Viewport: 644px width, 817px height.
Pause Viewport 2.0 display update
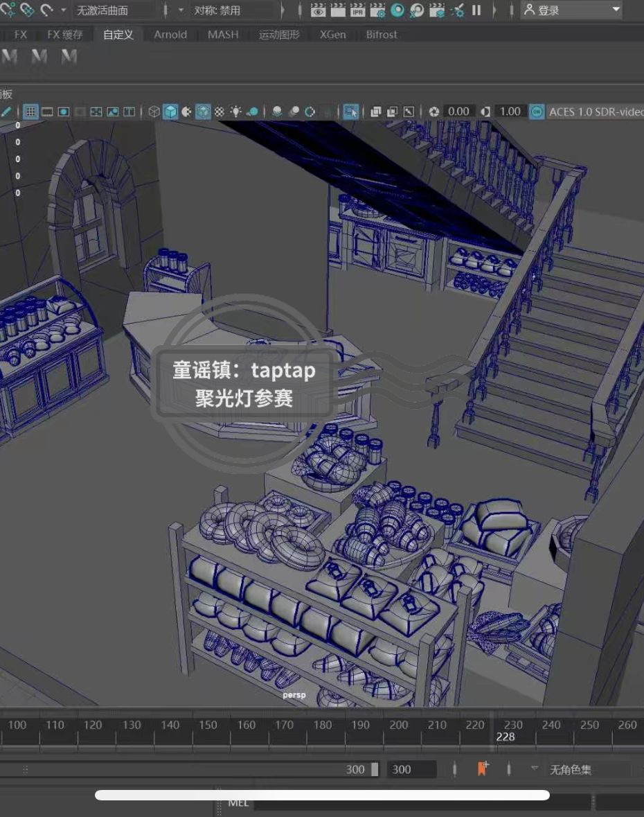476,10
